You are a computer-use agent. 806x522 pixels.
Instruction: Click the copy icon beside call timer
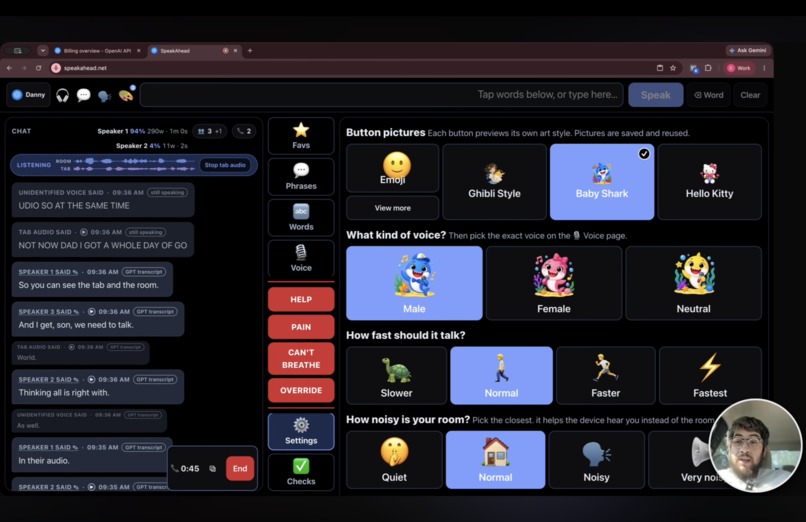point(213,469)
